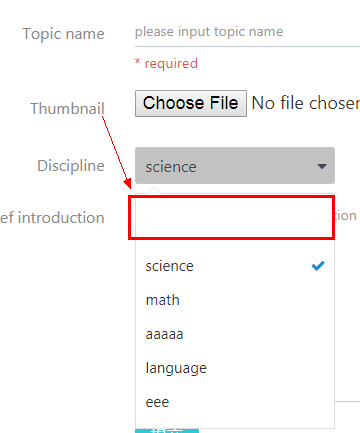360x433 pixels.
Task: Click the blue checkmark next to science
Action: click(318, 266)
